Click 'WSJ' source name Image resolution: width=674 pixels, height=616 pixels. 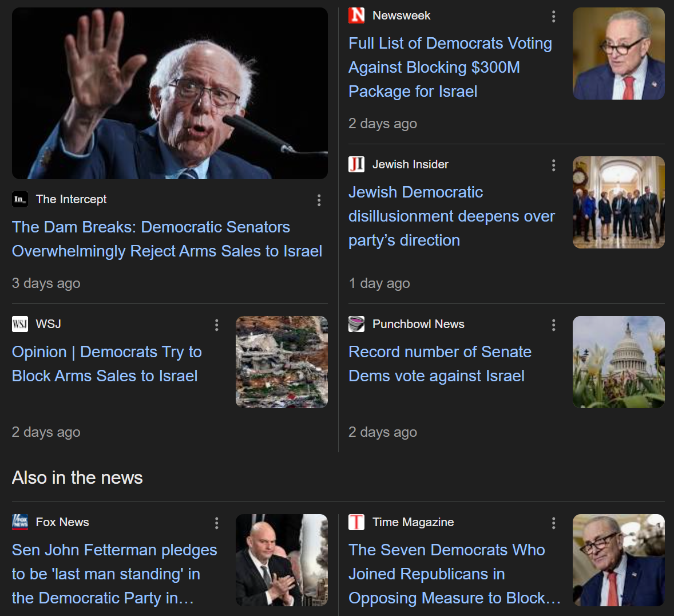coord(48,324)
